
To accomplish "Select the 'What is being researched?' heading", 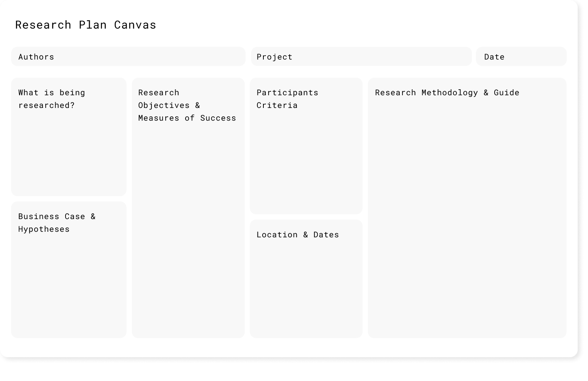I will [x=52, y=99].
